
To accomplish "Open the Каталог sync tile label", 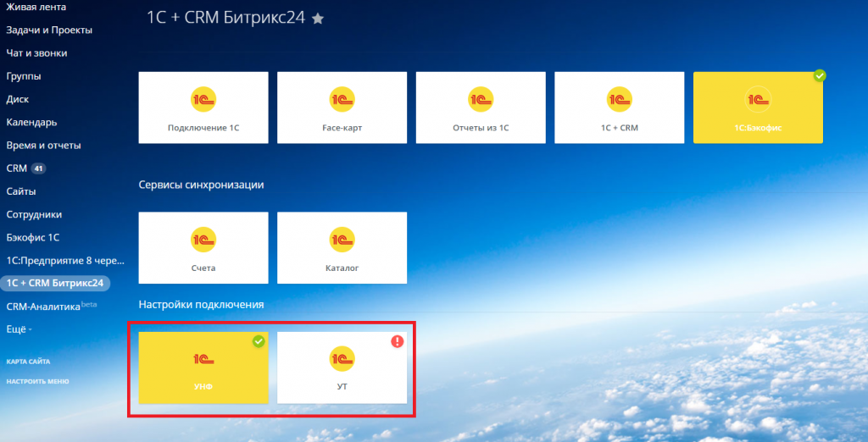I will coord(342,268).
